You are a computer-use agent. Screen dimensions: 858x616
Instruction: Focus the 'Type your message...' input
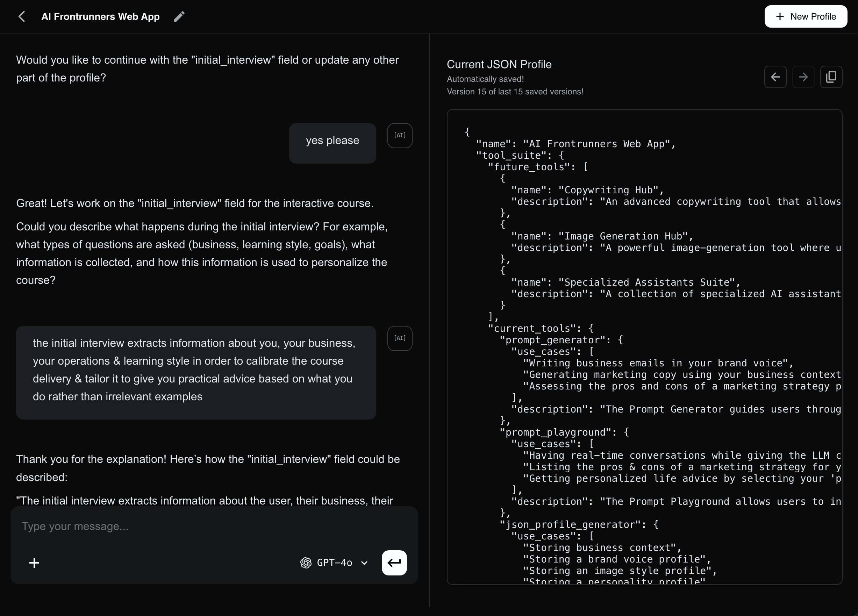click(214, 526)
